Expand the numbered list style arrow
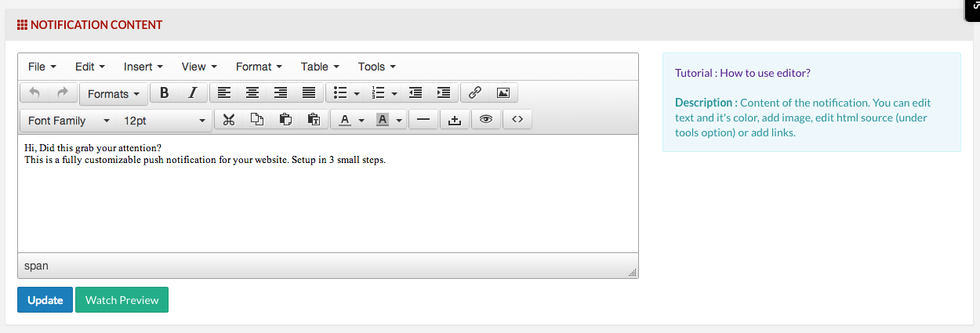The image size is (980, 333). 394,94
